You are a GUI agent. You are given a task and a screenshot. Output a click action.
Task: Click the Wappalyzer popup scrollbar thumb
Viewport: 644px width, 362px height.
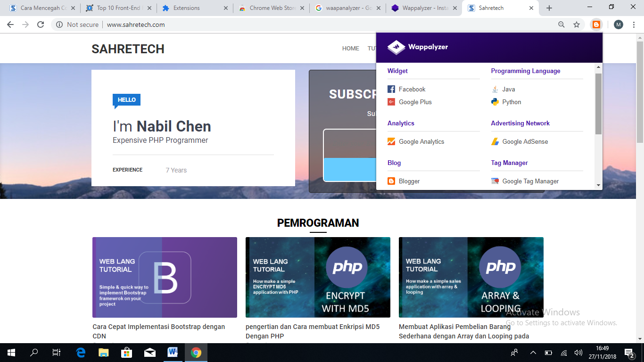[599, 104]
